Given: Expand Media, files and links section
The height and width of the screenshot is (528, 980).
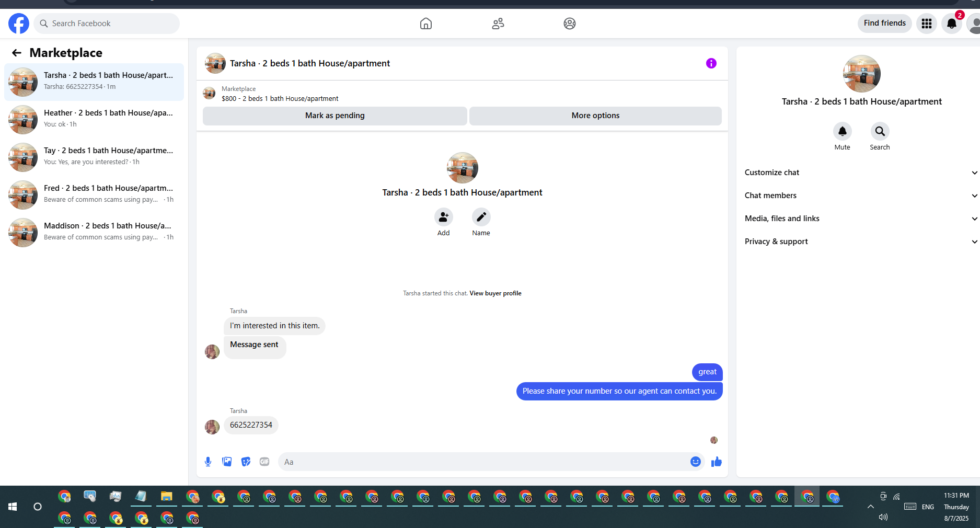Looking at the screenshot, I should [x=861, y=219].
